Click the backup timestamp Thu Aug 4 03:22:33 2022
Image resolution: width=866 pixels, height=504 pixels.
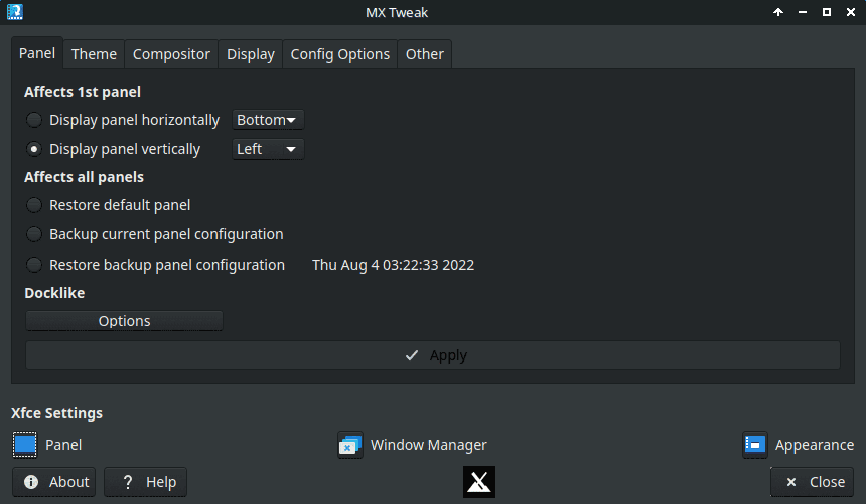pyautogui.click(x=393, y=265)
